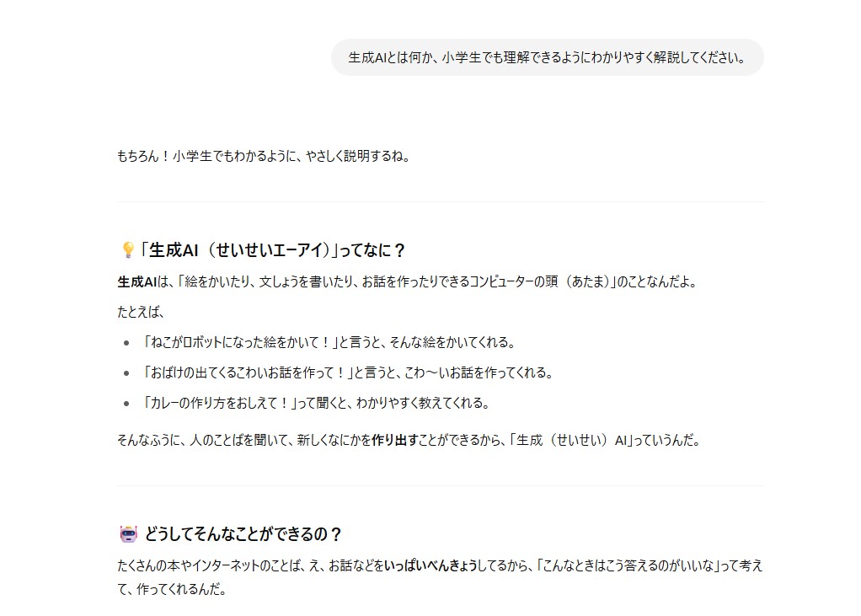Click the bullet about ねこがロボットになった絵

coord(329,343)
